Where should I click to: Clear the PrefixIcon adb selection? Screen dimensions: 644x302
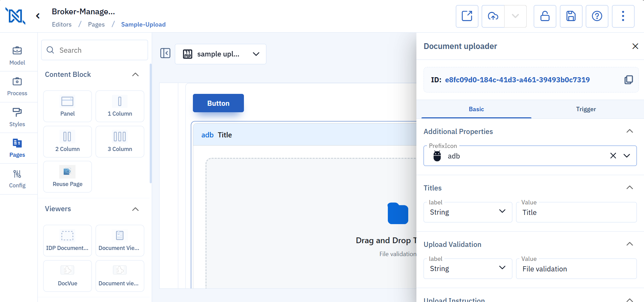[x=613, y=156]
